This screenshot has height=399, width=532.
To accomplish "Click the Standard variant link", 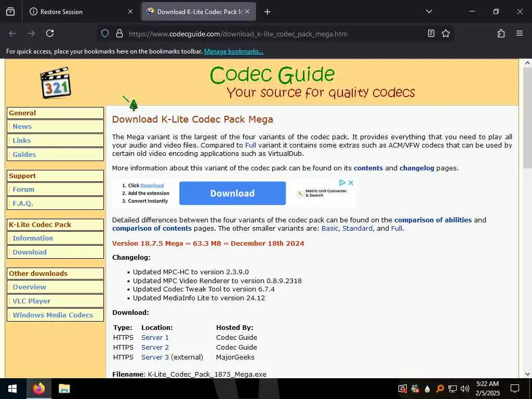I will 357,229.
